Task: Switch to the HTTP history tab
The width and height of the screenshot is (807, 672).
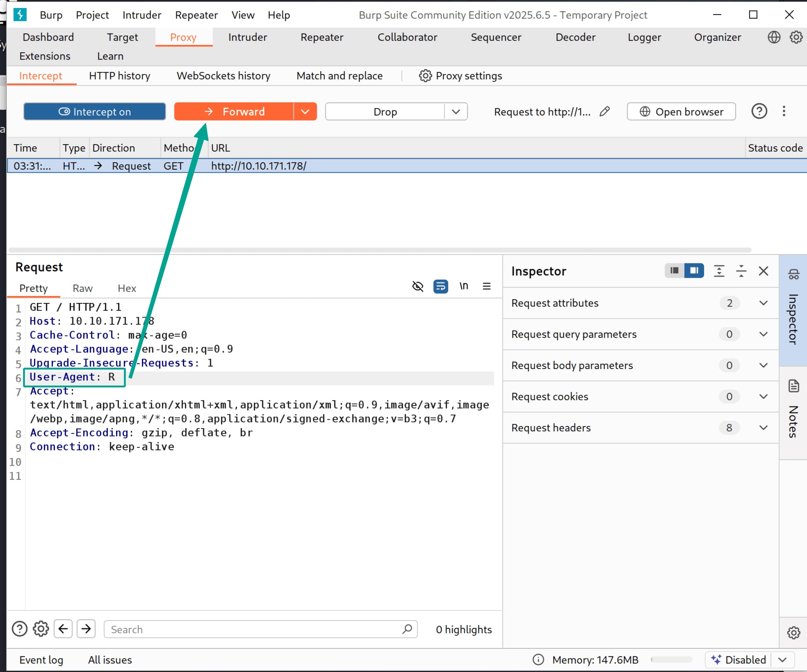Action: click(x=120, y=76)
